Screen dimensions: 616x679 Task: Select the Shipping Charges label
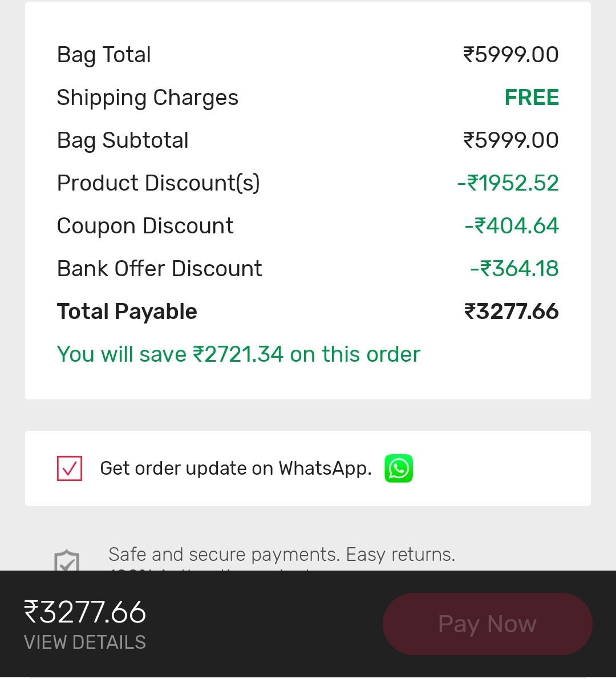[148, 98]
